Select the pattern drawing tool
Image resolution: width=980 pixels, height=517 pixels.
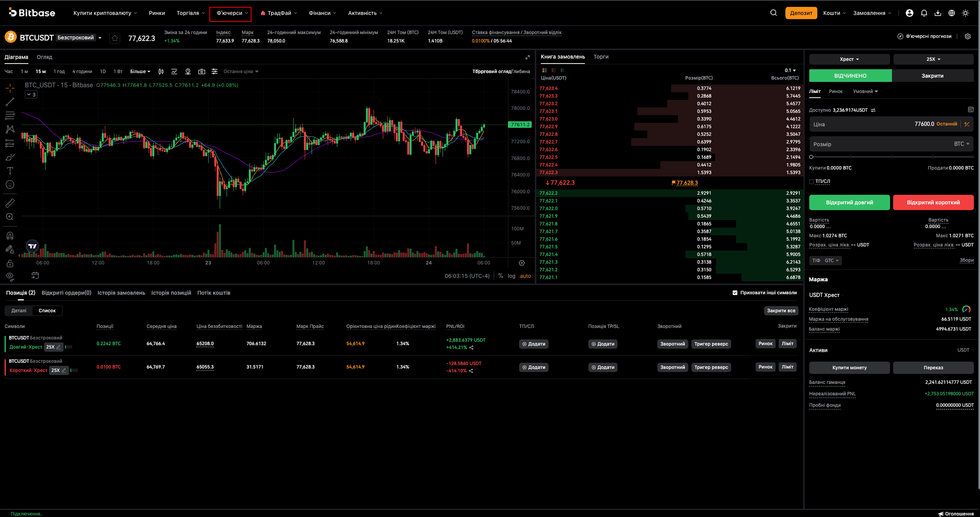[10, 129]
